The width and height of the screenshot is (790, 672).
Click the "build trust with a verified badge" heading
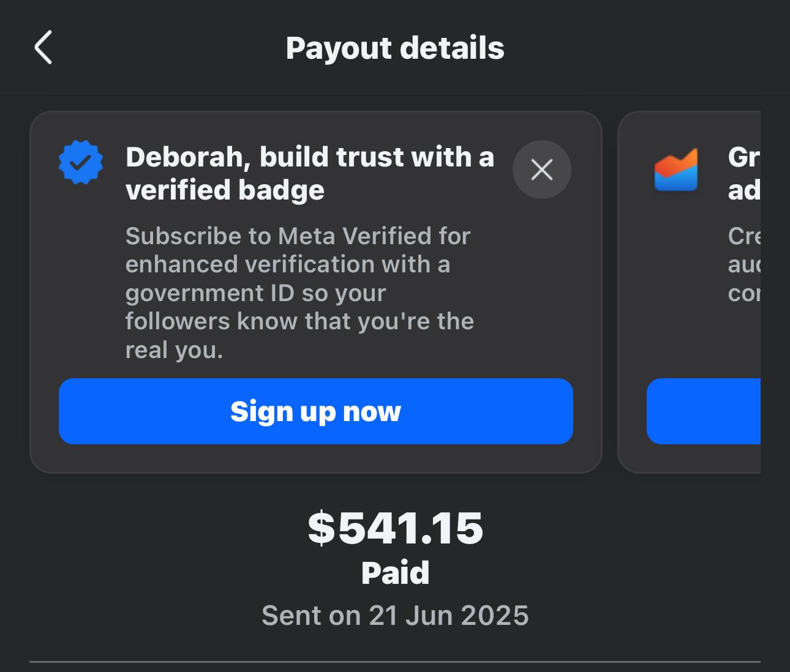[x=309, y=173]
